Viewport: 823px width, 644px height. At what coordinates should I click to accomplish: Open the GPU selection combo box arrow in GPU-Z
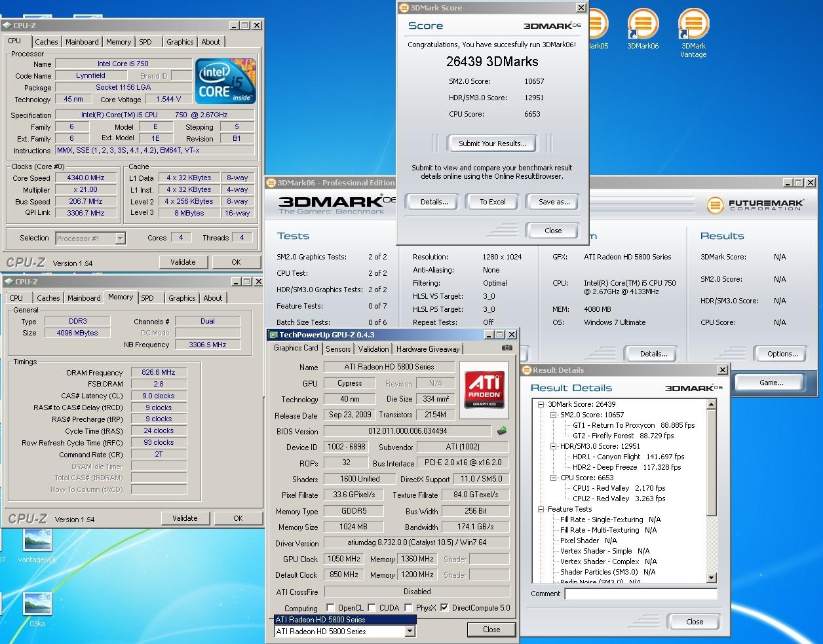(x=410, y=632)
